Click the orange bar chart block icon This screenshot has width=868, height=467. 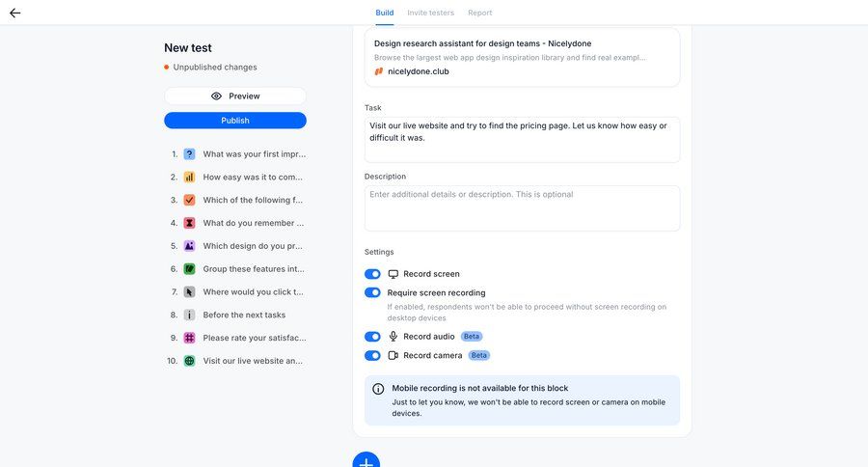coord(190,178)
